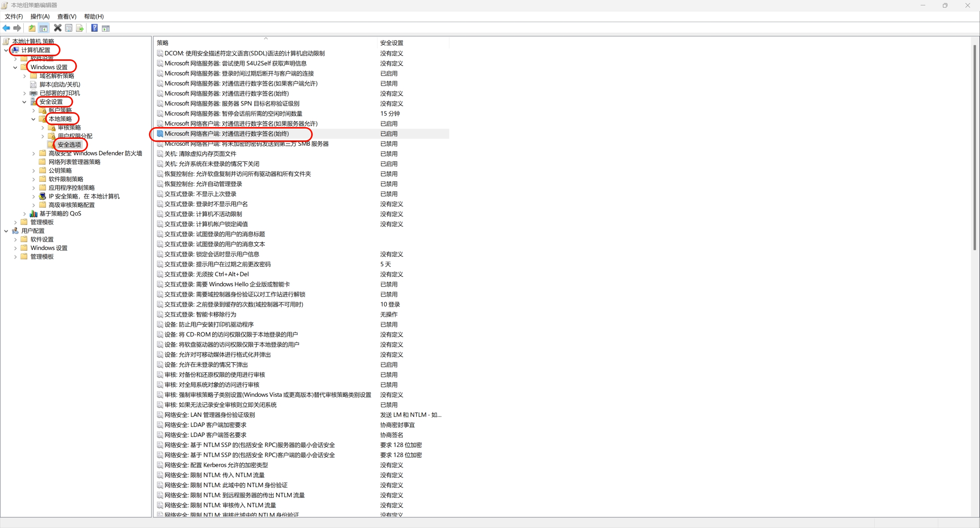The image size is (980, 528).
Task: Collapse the 本地策略 tree node
Action: [x=33, y=119]
